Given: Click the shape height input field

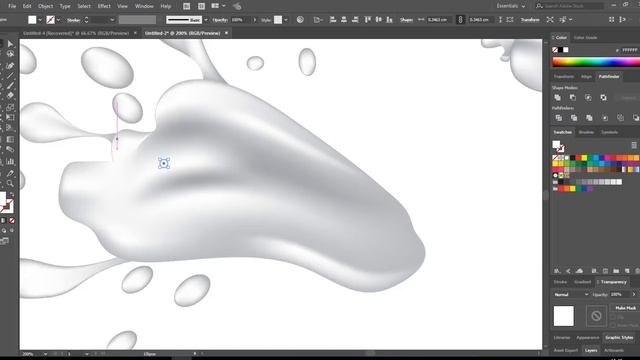Looking at the screenshot, I should [x=481, y=20].
